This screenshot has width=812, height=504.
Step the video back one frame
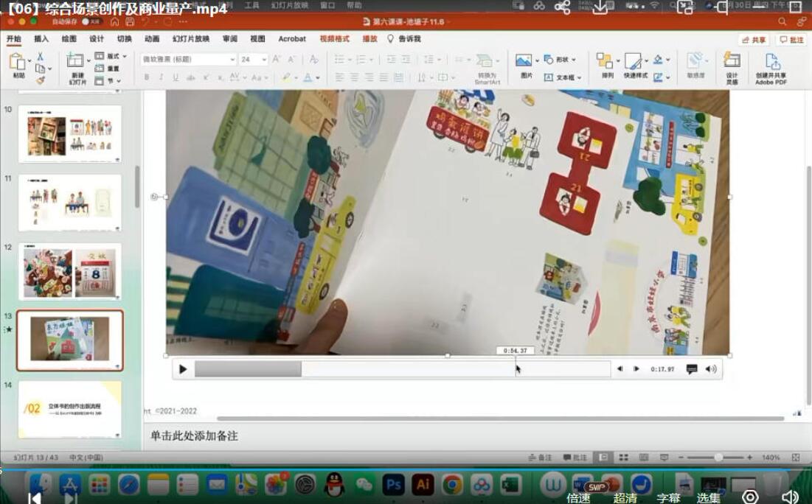click(620, 369)
